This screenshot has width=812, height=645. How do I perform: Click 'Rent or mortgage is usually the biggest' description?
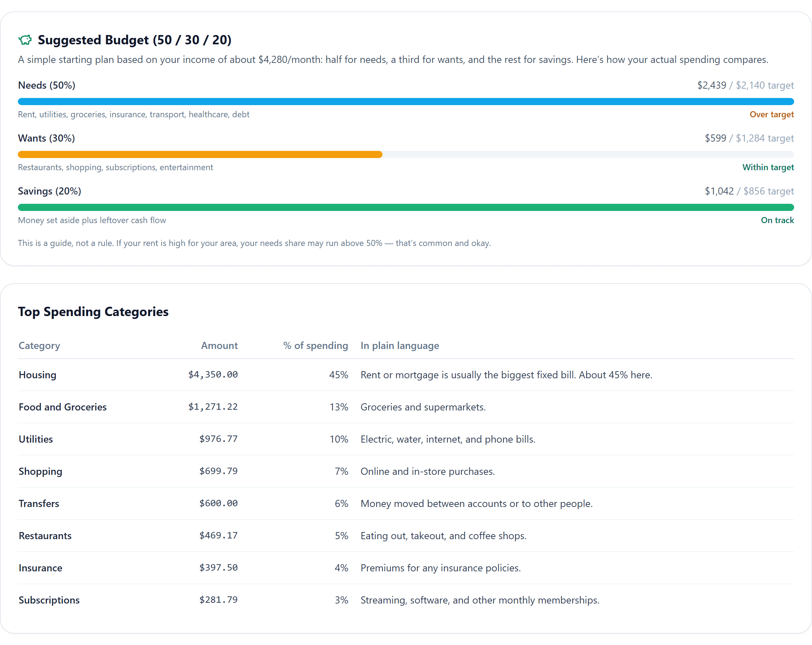[x=506, y=375]
